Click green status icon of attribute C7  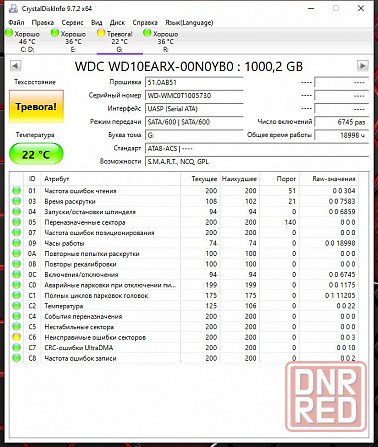coord(16,347)
